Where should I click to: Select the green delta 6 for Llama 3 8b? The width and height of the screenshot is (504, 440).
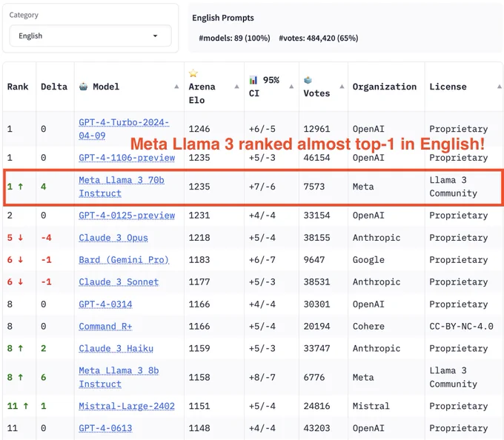[x=44, y=377]
